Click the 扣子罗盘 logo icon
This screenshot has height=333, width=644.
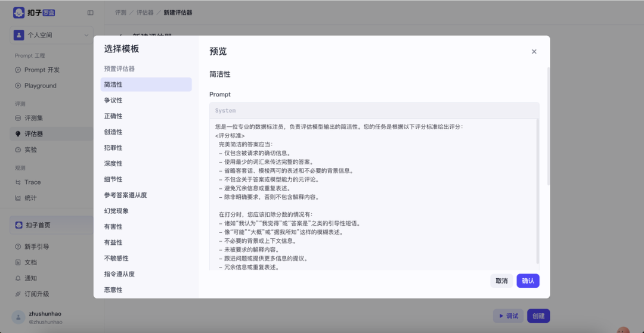point(19,13)
